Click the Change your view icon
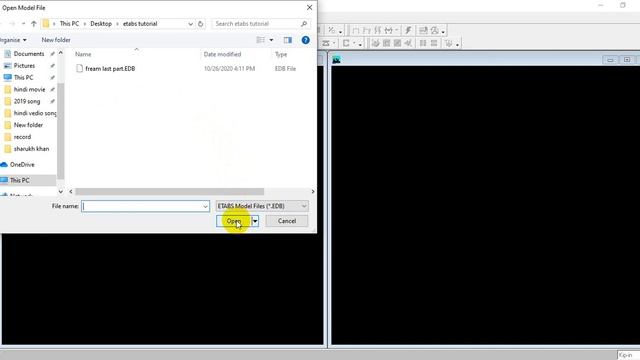Viewport: 640px width, 360px height. click(x=260, y=40)
